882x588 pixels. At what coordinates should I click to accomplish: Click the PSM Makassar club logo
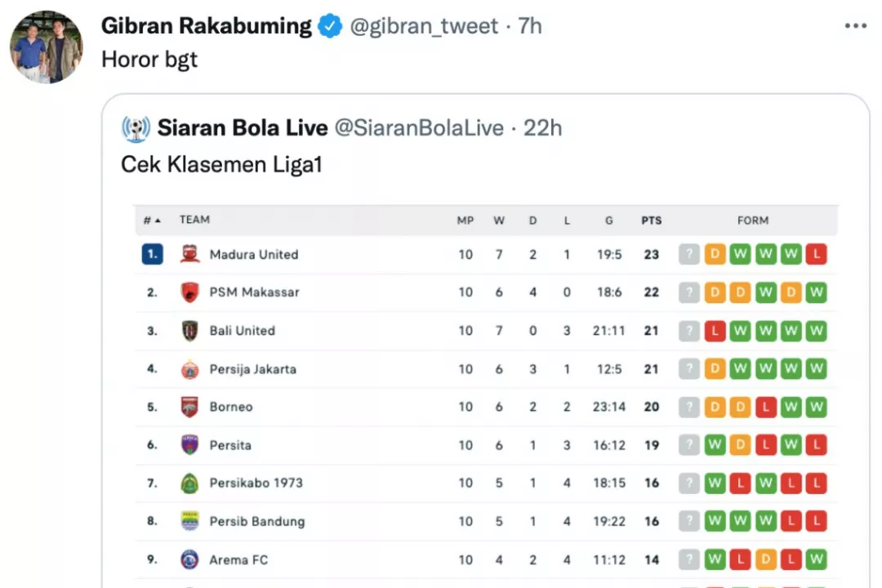[190, 292]
